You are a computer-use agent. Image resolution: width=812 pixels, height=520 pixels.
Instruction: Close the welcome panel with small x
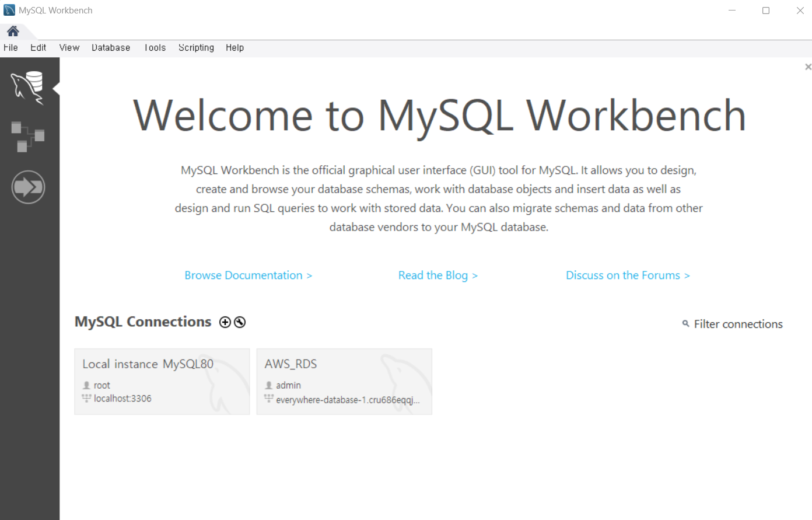tap(808, 67)
